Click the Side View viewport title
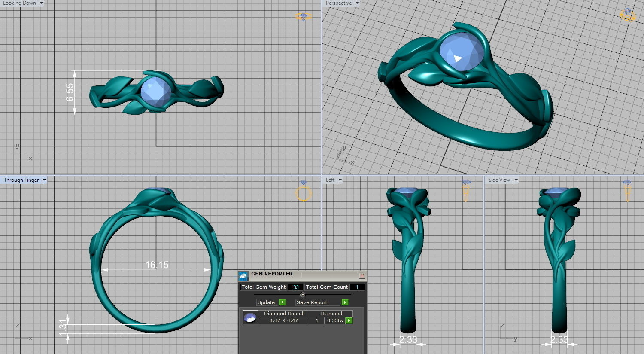 tap(499, 180)
